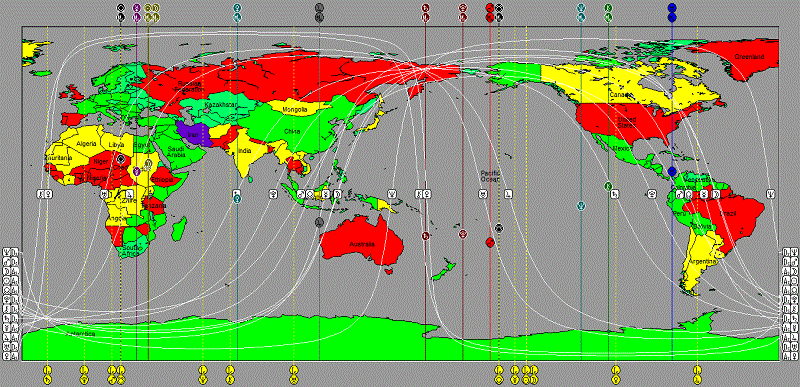Click the Mongolia label on the map
Viewport: 800px width, 387px height.
295,110
